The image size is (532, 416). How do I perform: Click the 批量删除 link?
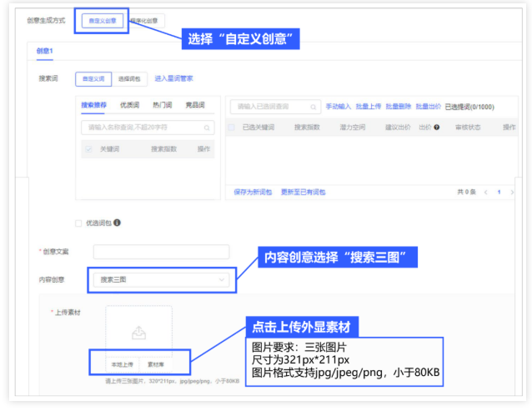(399, 107)
